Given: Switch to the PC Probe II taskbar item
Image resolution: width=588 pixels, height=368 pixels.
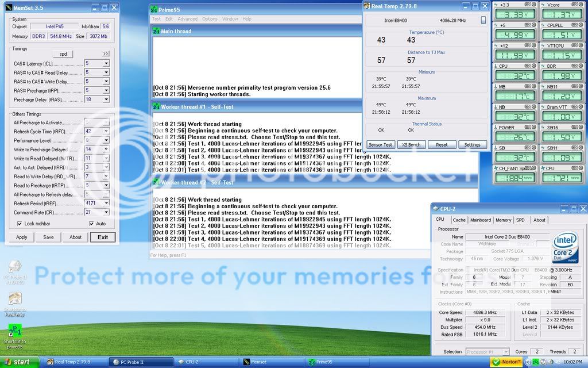Looking at the screenshot, I should click(x=141, y=362).
